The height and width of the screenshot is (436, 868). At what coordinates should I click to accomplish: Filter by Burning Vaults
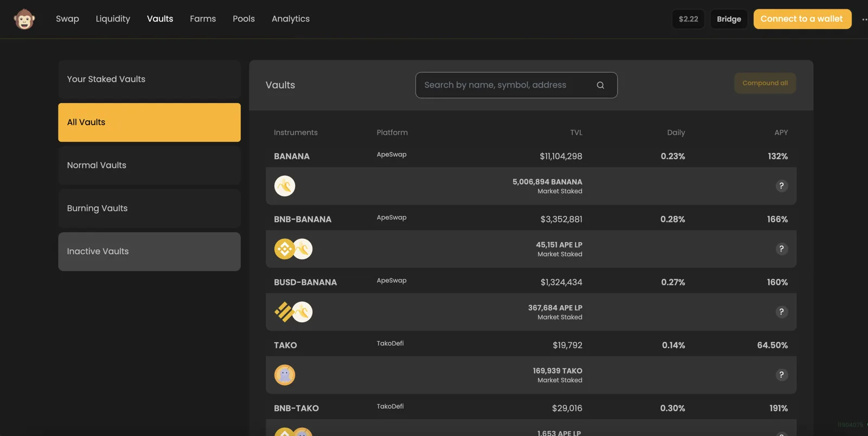point(149,208)
